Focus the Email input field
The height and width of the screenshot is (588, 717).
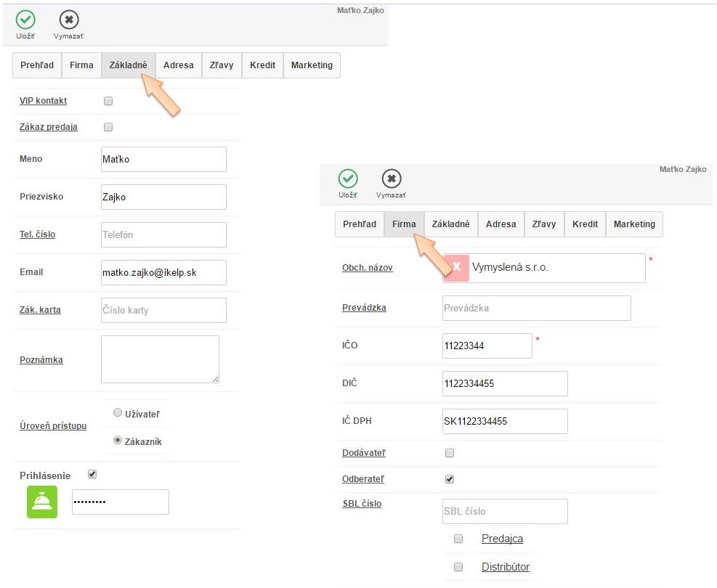pos(163,272)
